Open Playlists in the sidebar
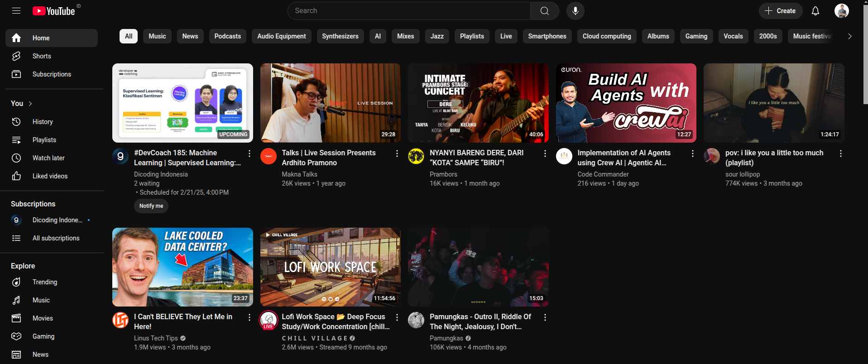 click(x=52, y=140)
